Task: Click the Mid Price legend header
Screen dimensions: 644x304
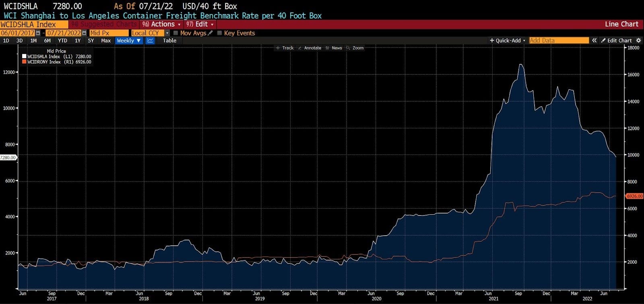Action: tap(56, 51)
